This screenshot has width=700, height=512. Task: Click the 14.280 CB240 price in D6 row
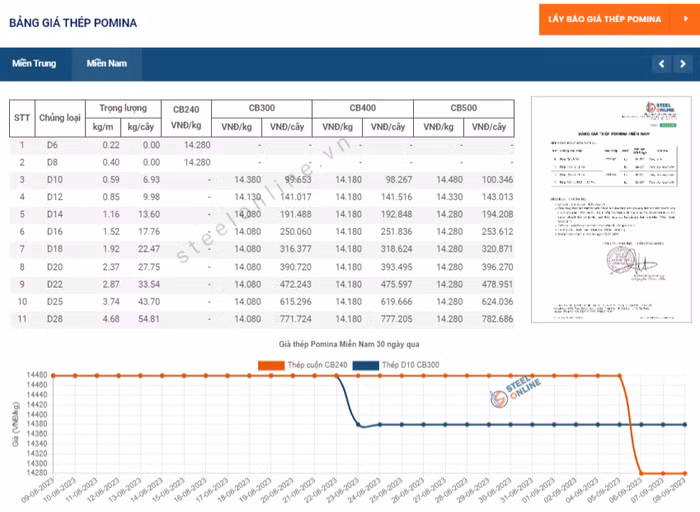point(197,145)
